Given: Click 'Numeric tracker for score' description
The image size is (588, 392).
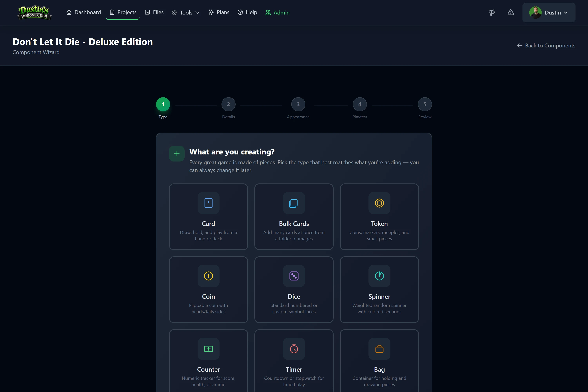Looking at the screenshot, I should click(209, 381).
